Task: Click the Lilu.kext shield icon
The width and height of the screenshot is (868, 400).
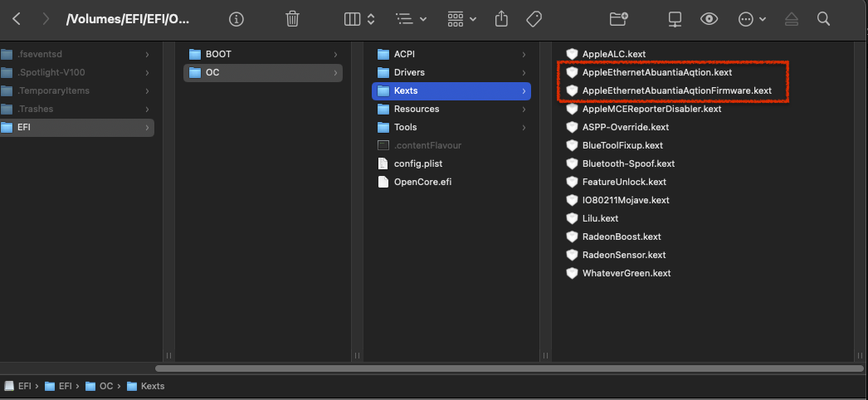Action: coord(572,218)
